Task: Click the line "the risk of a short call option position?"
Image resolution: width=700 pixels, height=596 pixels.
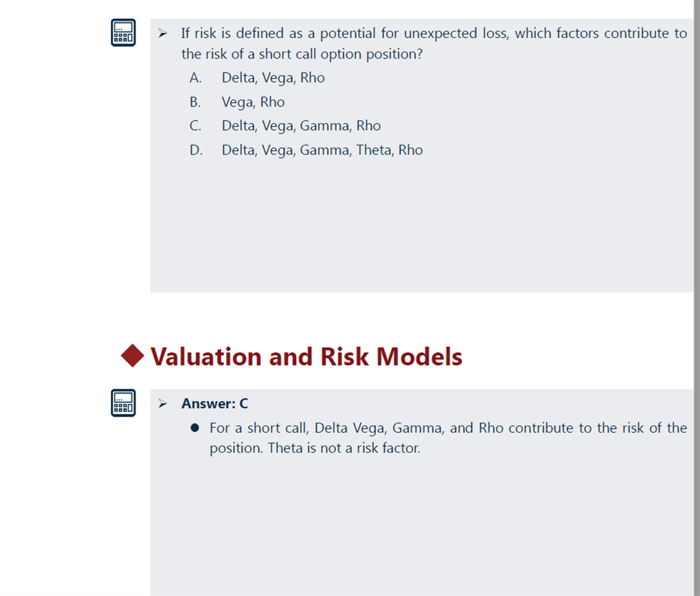Action: click(x=302, y=54)
